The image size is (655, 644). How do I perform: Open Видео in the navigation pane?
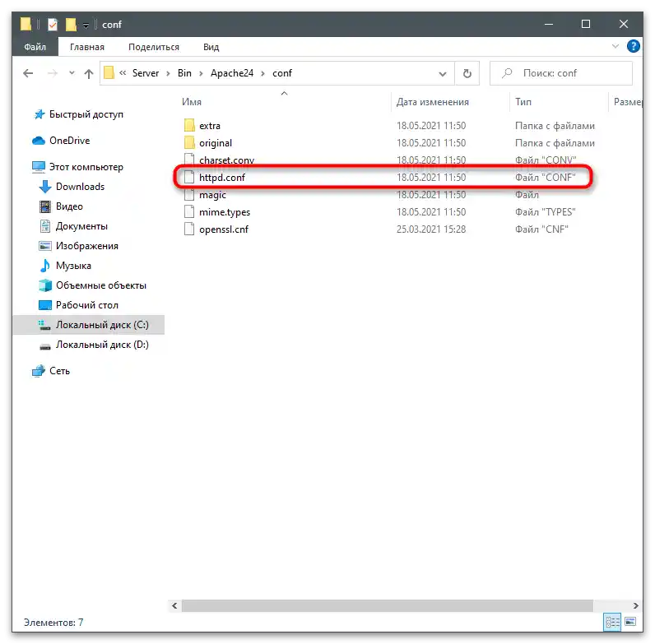tap(69, 206)
